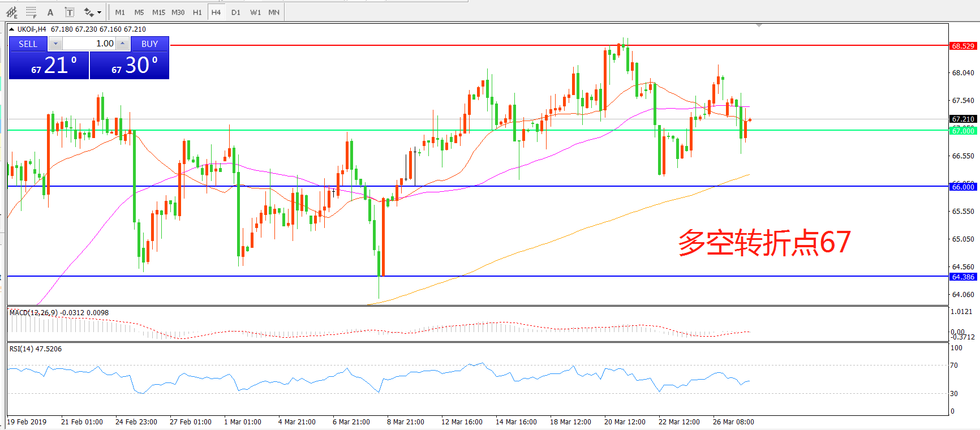Select the Text Label tool
980x430 pixels.
point(69,12)
